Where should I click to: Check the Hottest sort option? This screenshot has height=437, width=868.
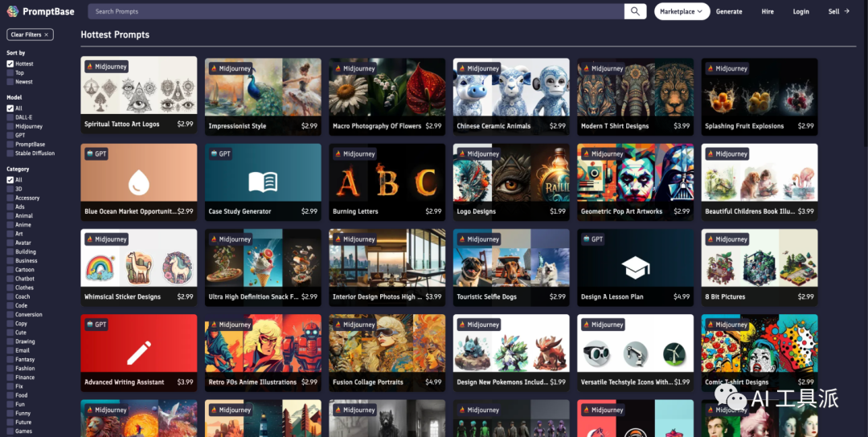click(10, 63)
